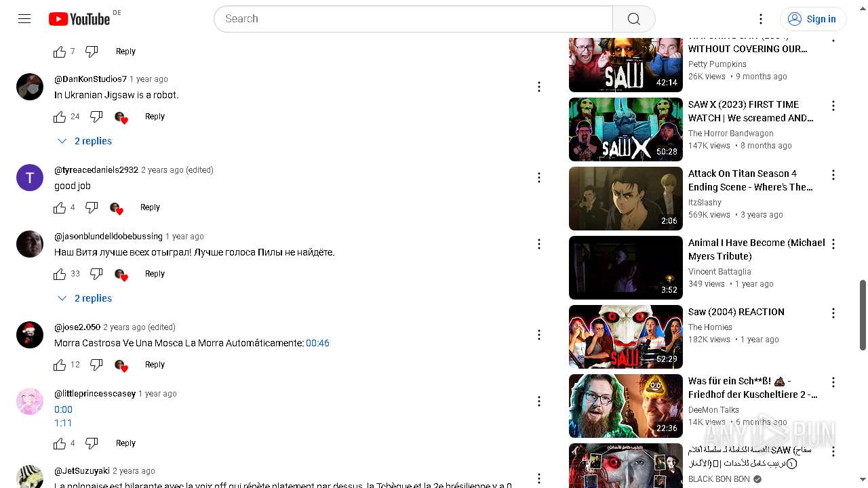Expand 2 replies under @DanKonStudios7
Viewport: 868px width, 488px height.
pos(85,141)
